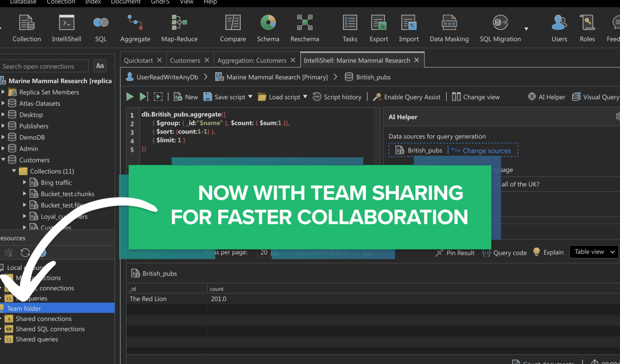Open the View menu
Screen dimensions: 620x364
[186, 2]
